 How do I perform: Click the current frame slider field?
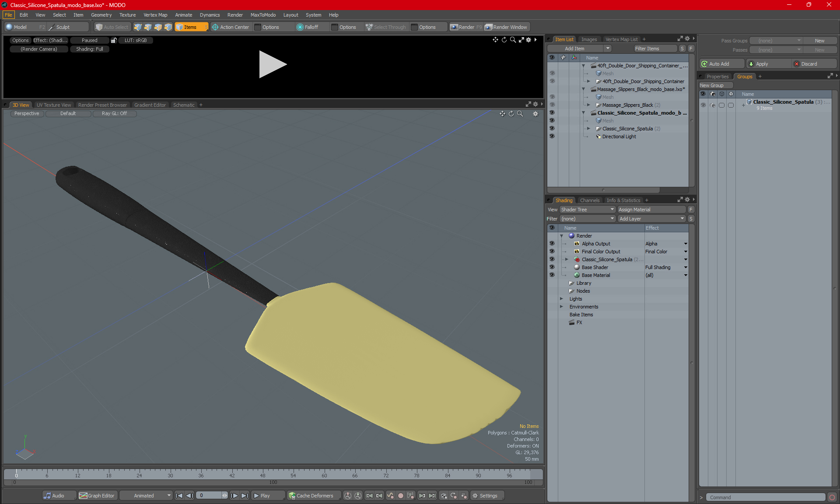point(212,496)
